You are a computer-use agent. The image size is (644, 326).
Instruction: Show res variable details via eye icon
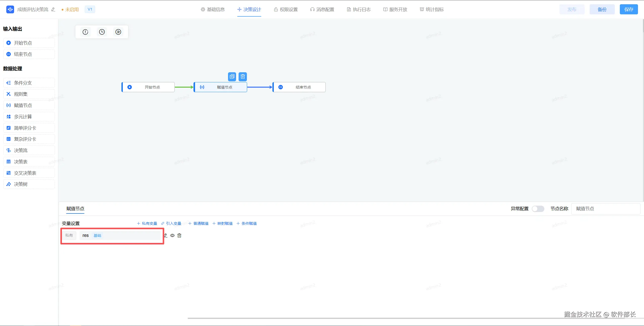click(172, 235)
